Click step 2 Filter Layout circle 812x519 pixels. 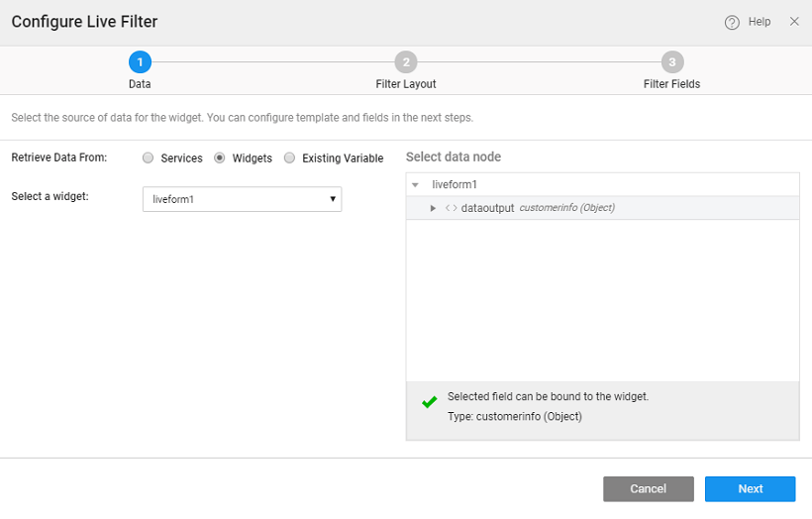pyautogui.click(x=405, y=62)
